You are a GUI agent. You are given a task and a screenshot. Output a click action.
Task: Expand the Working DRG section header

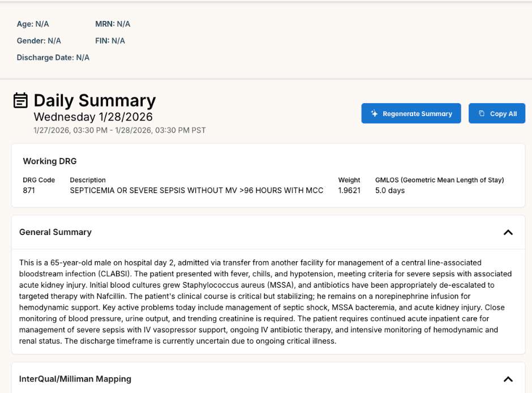point(49,161)
